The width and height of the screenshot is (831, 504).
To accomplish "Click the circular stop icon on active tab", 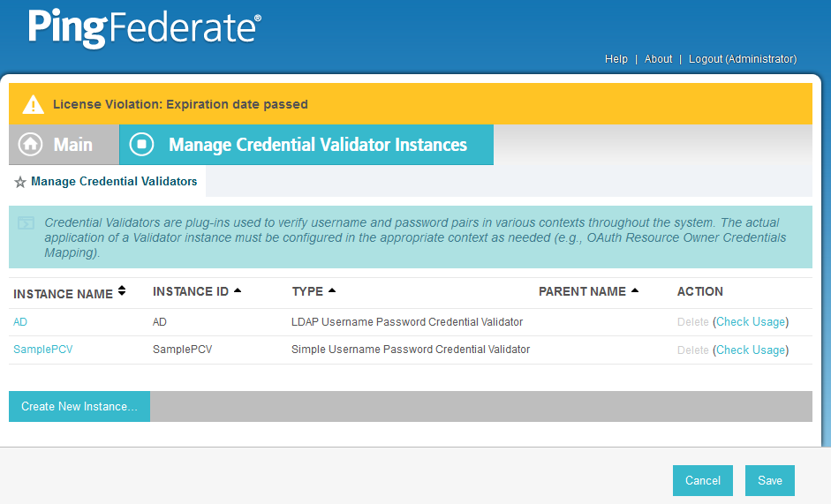I will (x=141, y=144).
